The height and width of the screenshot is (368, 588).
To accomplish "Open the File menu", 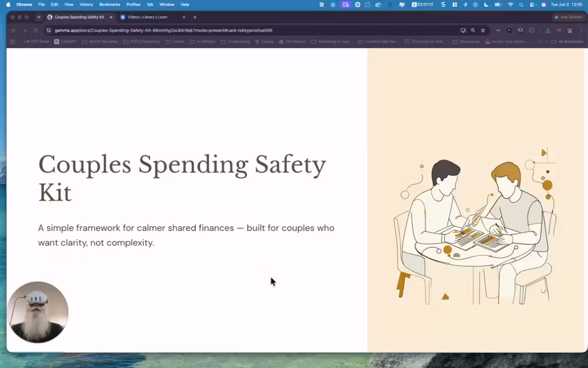I will pos(41,5).
